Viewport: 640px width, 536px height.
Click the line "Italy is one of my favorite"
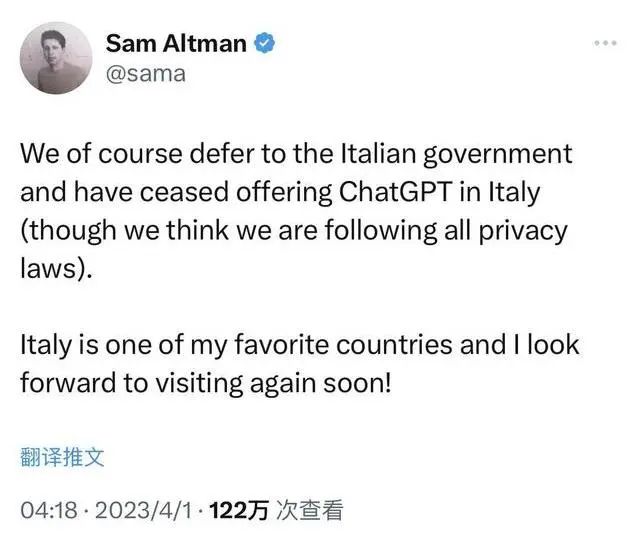click(299, 346)
